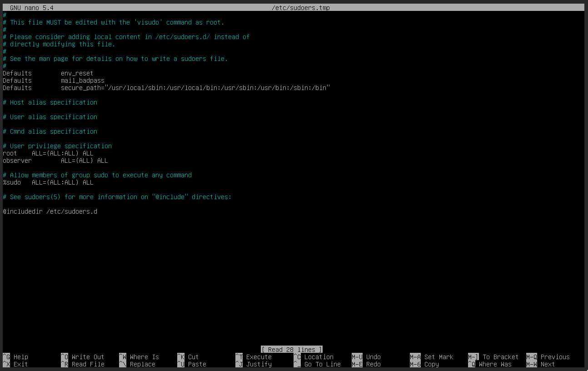This screenshot has width=588, height=371.
Task: Click the 'Allow members of group sudo' comment
Action: click(97, 175)
